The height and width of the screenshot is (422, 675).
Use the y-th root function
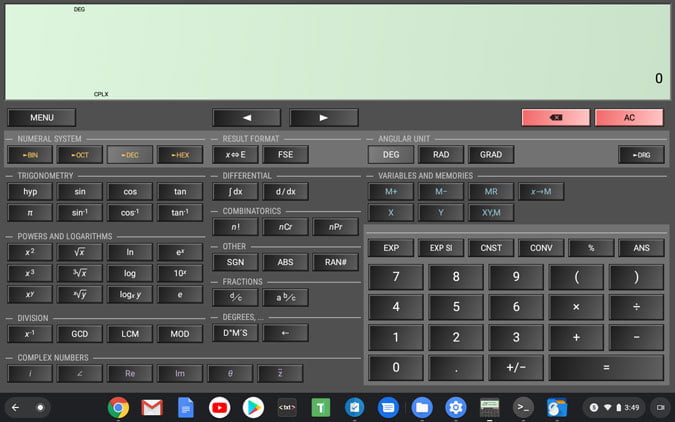click(80, 295)
